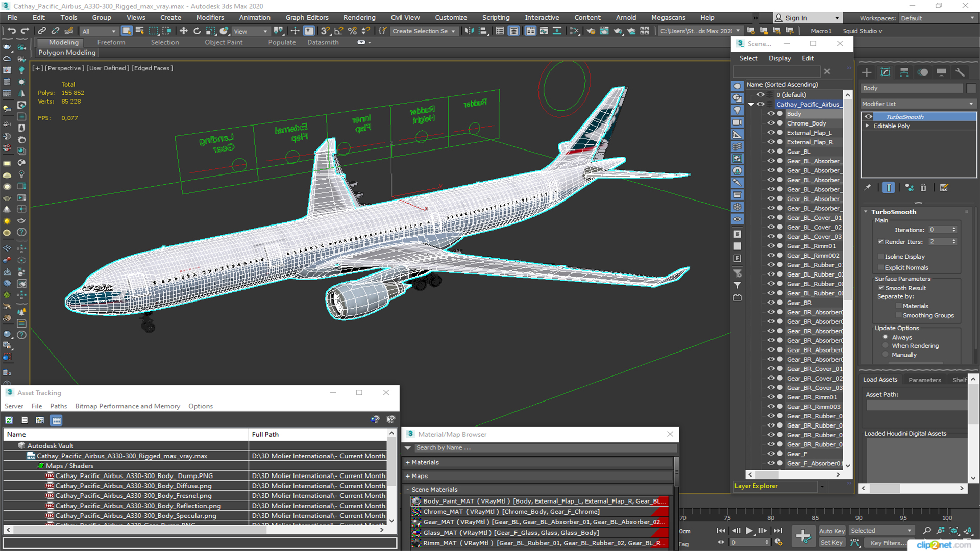Click the Set Key button
Screen dimensions: 980x551
click(x=831, y=543)
